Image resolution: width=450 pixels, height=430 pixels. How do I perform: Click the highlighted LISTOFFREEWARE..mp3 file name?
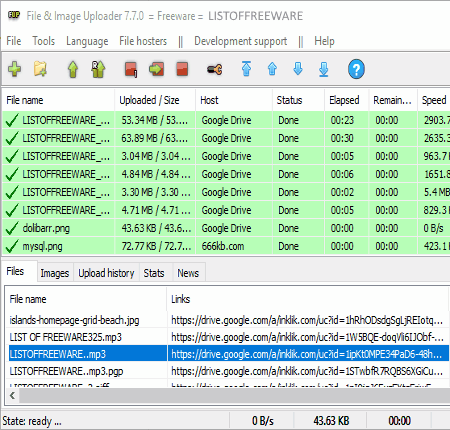click(58, 354)
